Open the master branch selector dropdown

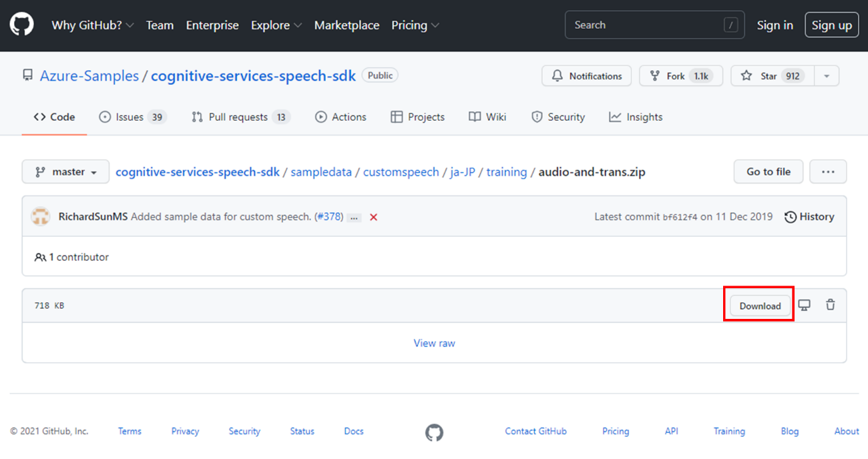click(64, 171)
